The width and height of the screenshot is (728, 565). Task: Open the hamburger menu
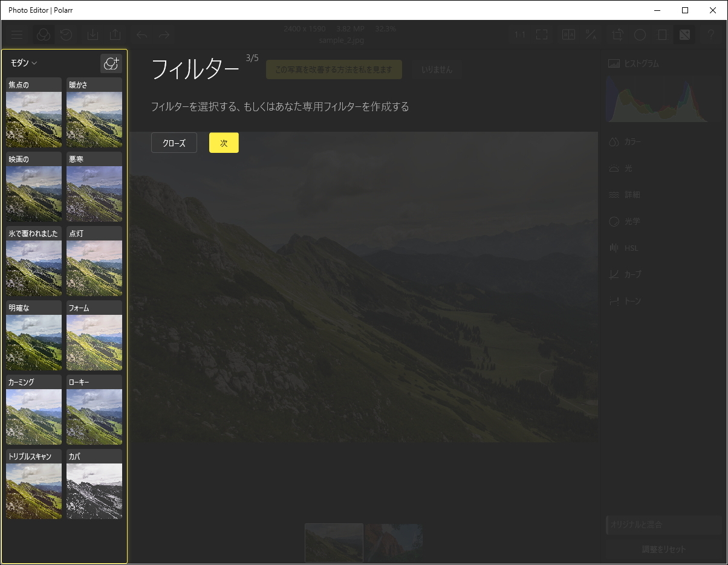[x=17, y=34]
